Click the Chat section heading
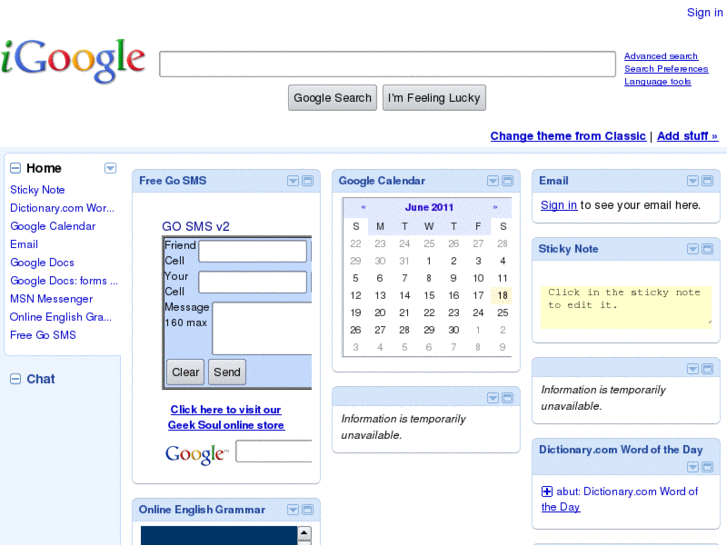The height and width of the screenshot is (545, 727). click(41, 379)
